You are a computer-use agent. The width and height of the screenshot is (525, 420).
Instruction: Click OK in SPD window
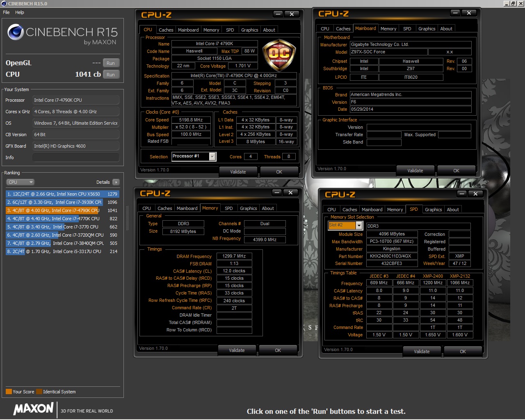pyautogui.click(x=463, y=352)
